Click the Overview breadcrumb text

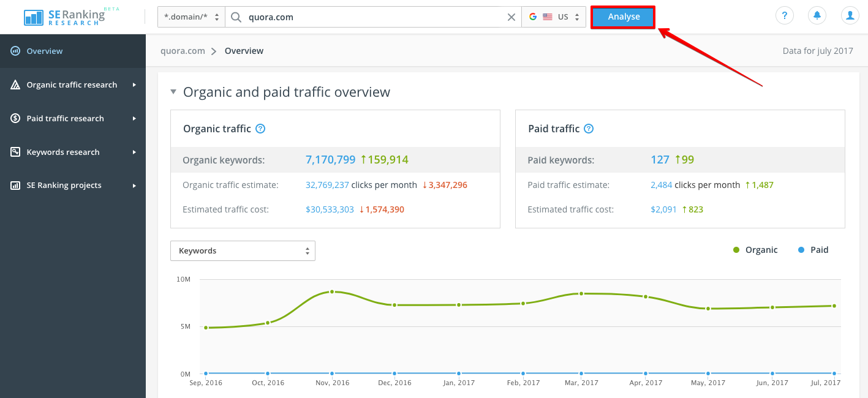(x=244, y=51)
